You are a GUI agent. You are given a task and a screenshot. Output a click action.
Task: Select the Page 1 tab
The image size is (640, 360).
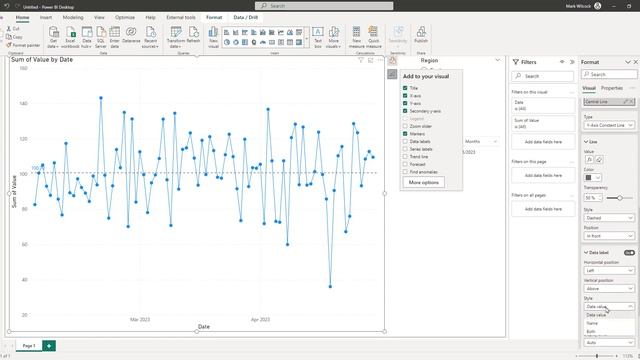pos(29,346)
